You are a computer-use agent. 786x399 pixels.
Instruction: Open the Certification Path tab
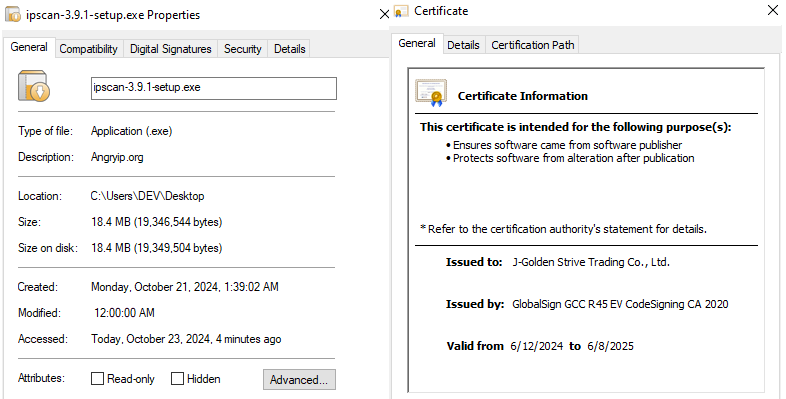point(533,45)
